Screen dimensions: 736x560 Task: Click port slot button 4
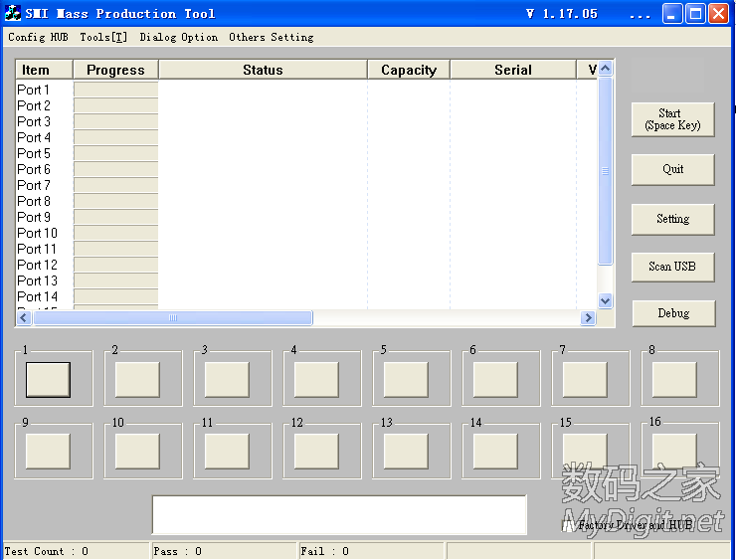coord(316,380)
